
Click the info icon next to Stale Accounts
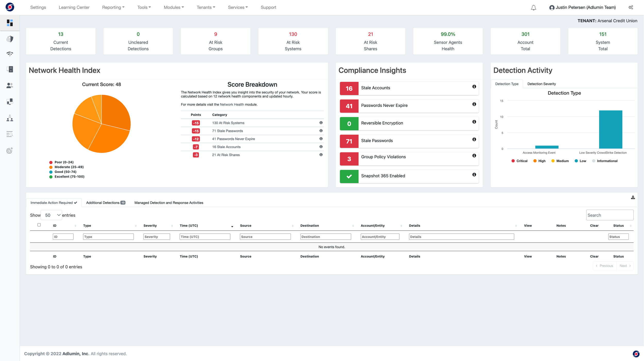coord(474,87)
